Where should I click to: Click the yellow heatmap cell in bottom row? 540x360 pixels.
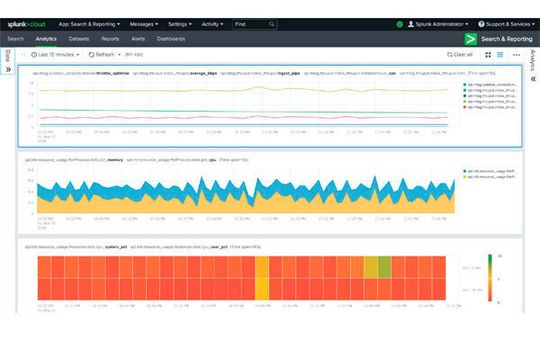(x=262, y=289)
